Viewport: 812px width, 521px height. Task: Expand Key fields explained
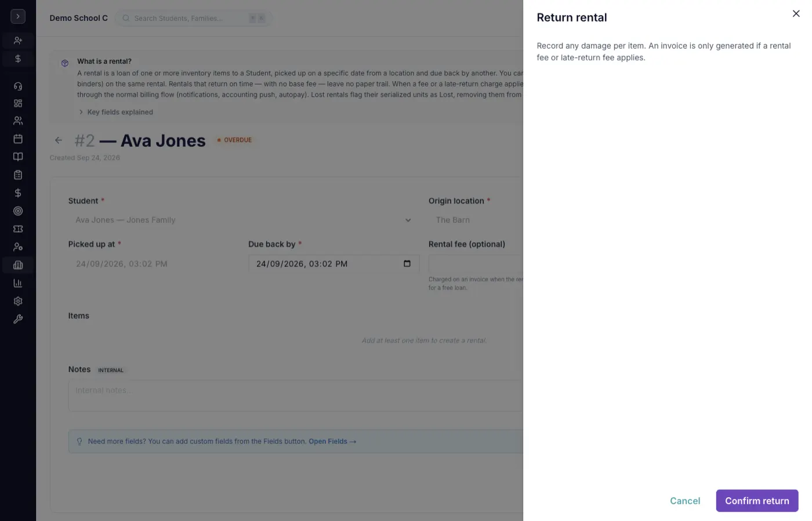point(116,112)
